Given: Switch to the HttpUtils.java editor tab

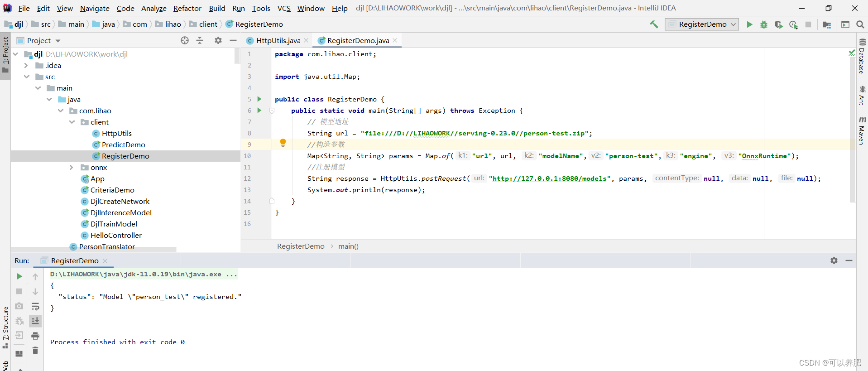Looking at the screenshot, I should 278,40.
